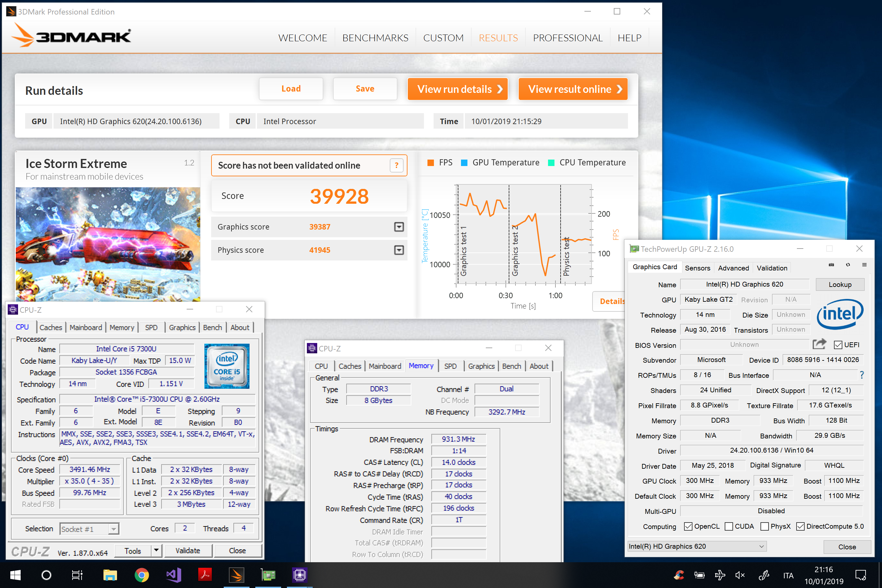This screenshot has width=882, height=588.
Task: Click the Ice Storm Extreme benchmark thumbnail
Action: click(x=108, y=244)
